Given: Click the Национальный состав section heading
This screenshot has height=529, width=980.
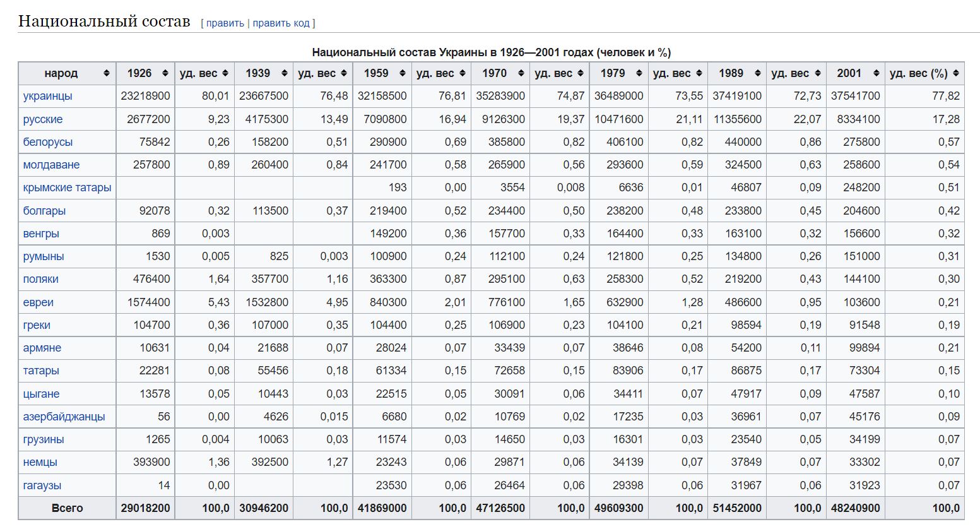Looking at the screenshot, I should pos(104,21).
